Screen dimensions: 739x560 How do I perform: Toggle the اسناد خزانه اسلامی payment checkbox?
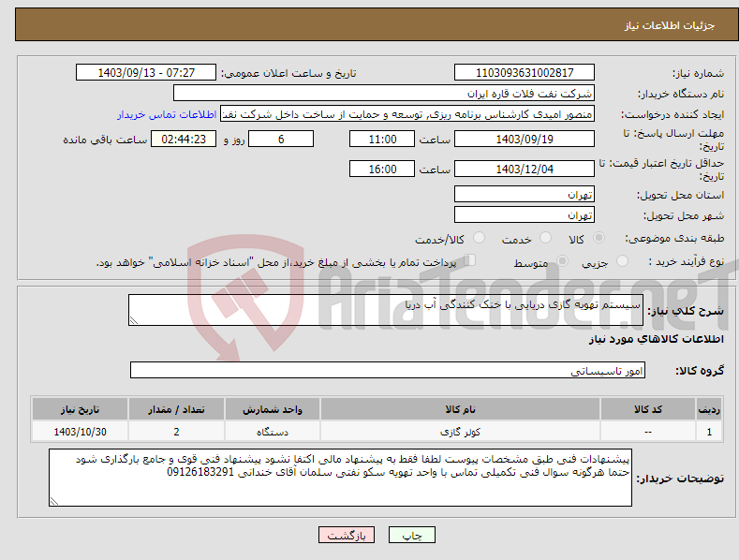coord(470,260)
